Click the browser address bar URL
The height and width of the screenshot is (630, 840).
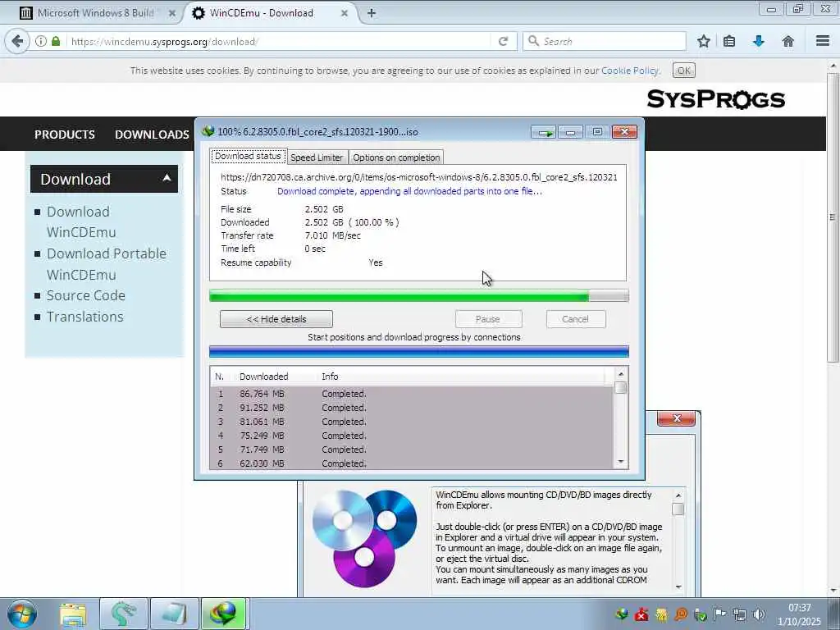point(279,41)
